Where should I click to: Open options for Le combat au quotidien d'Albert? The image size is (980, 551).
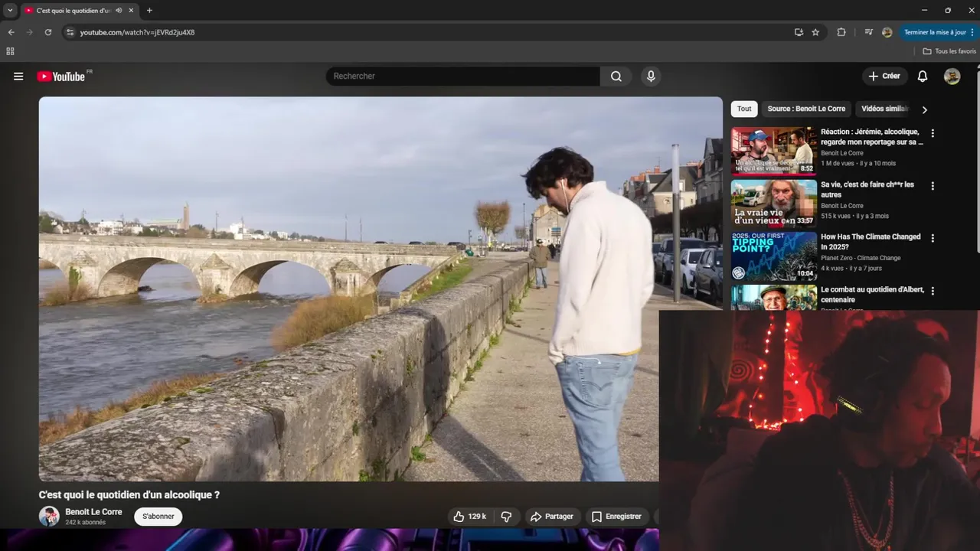click(x=933, y=292)
